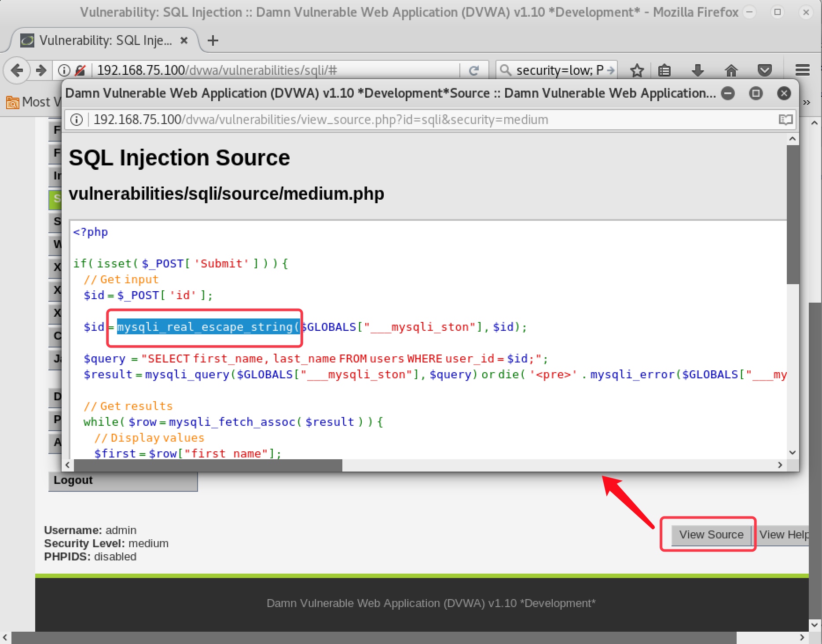The width and height of the screenshot is (822, 644).
Task: Click the "SQL Injection Source" heading
Action: (180, 157)
